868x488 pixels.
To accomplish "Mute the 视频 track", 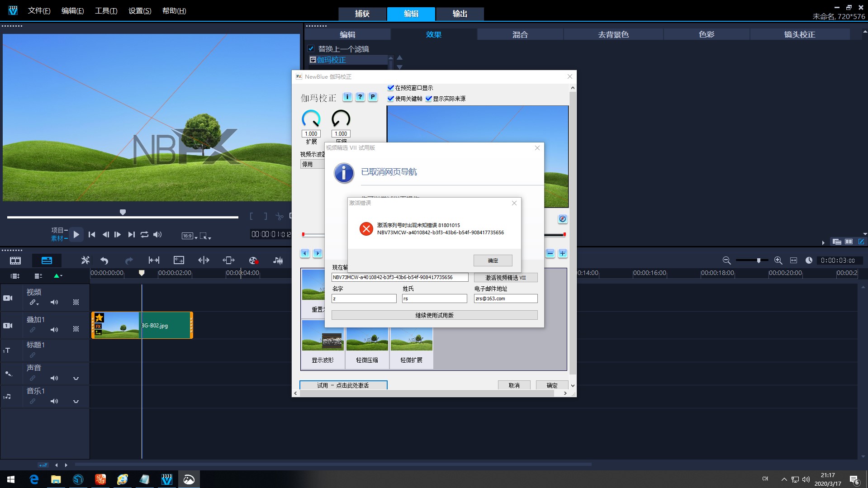I will (54, 302).
